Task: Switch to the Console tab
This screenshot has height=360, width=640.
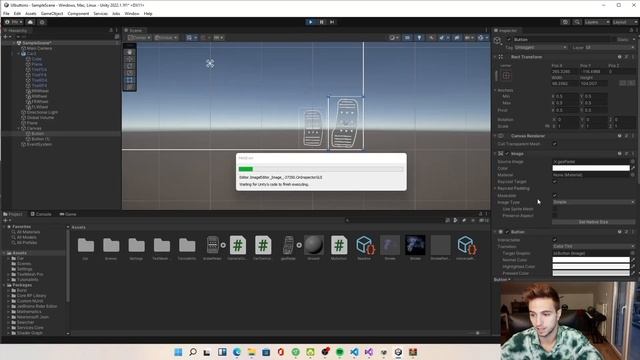Action: 41,214
